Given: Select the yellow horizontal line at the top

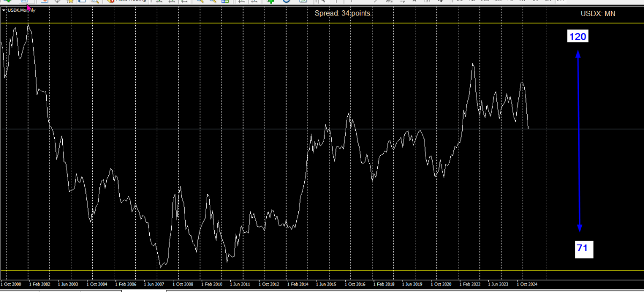Looking at the screenshot, I should (322, 23).
